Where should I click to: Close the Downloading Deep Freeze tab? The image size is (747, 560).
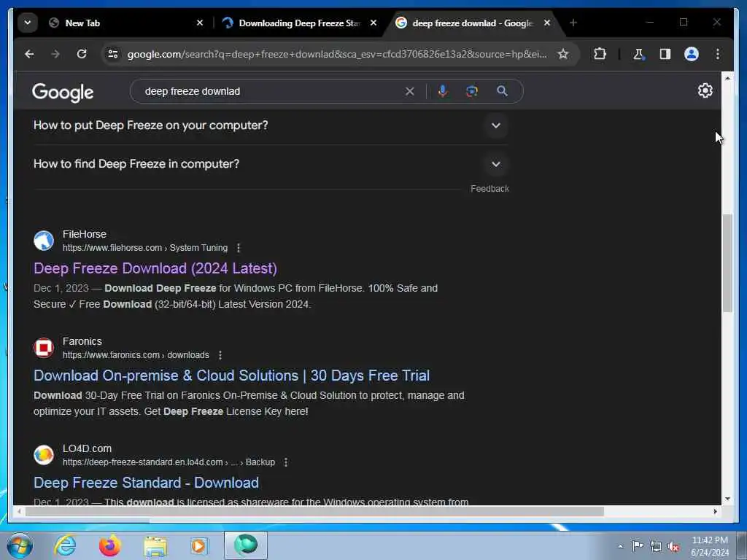pyautogui.click(x=373, y=23)
